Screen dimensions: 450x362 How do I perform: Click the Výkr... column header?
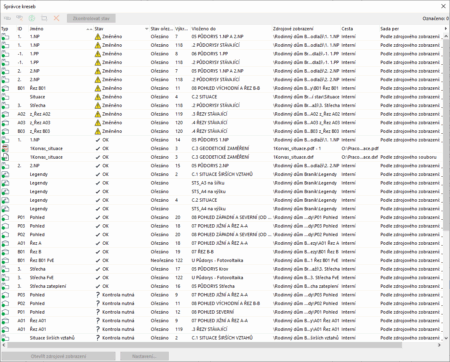(x=182, y=29)
